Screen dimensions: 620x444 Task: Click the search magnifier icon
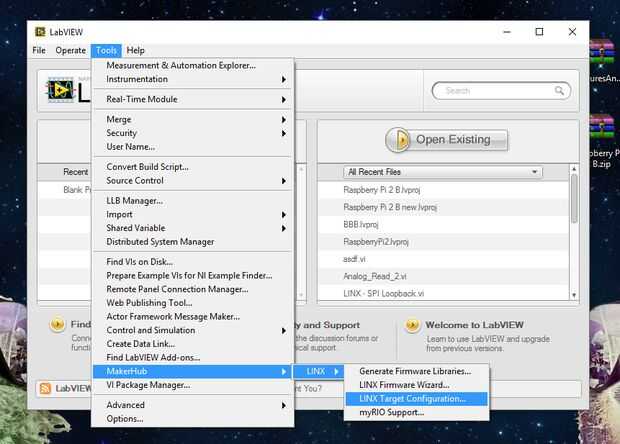pyautogui.click(x=559, y=91)
